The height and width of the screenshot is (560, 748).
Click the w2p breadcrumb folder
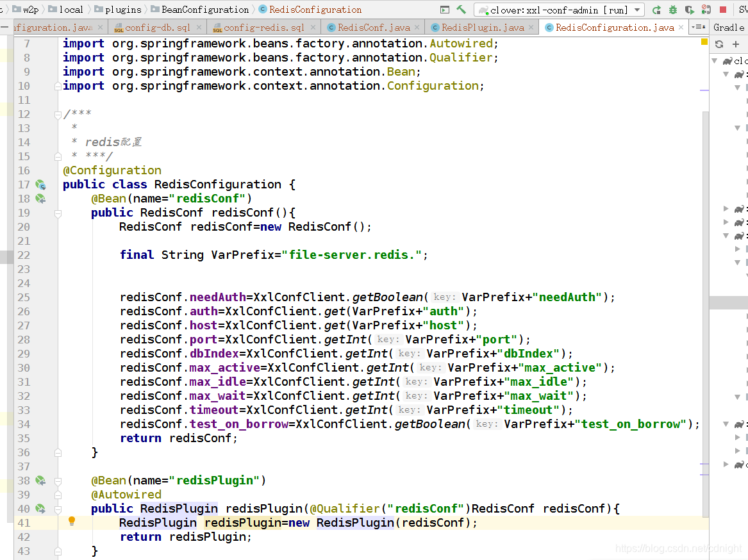click(25, 10)
